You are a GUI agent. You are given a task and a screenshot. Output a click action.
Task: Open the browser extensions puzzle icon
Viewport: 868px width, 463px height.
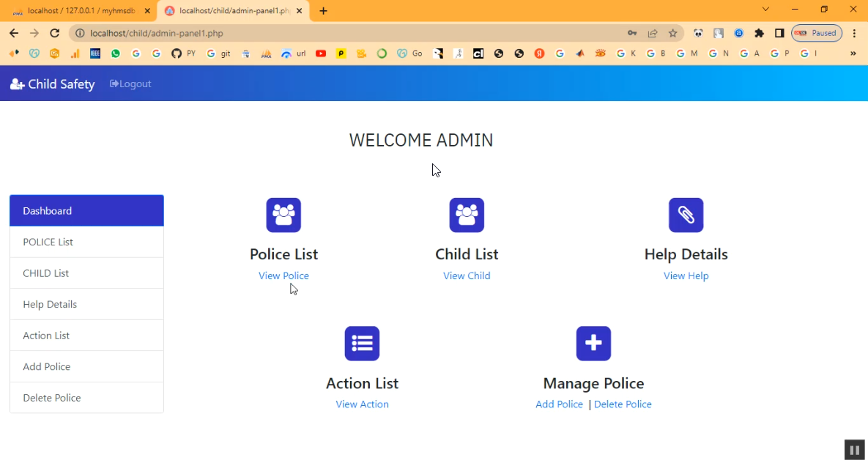click(759, 33)
